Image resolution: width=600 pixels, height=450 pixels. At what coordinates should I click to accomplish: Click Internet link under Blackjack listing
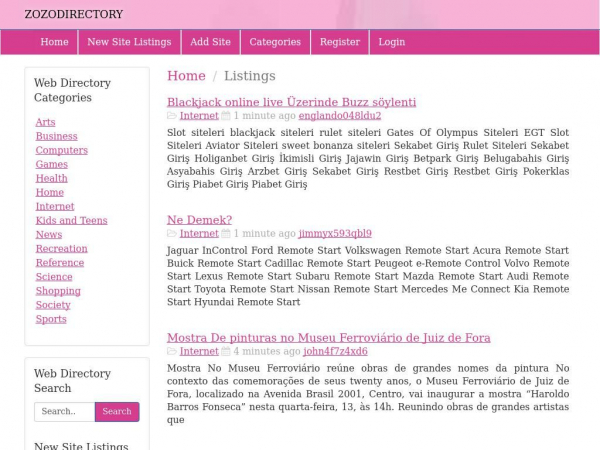[x=199, y=116]
